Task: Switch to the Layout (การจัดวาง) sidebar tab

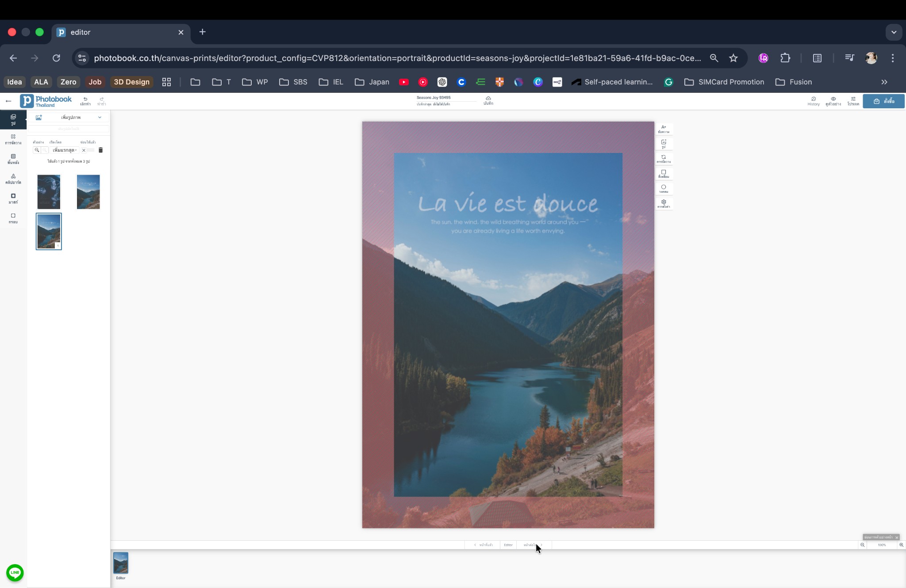Action: (13, 139)
